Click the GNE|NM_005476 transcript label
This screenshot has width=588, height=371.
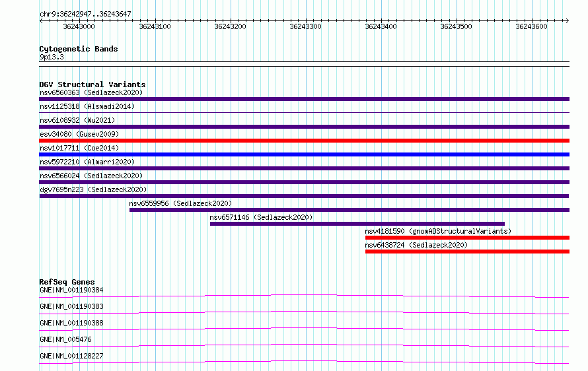[x=65, y=339]
